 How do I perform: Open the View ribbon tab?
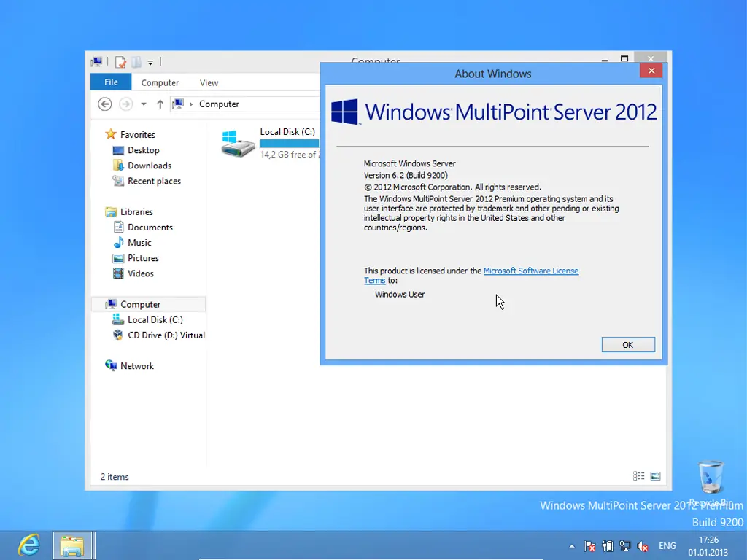pos(209,82)
